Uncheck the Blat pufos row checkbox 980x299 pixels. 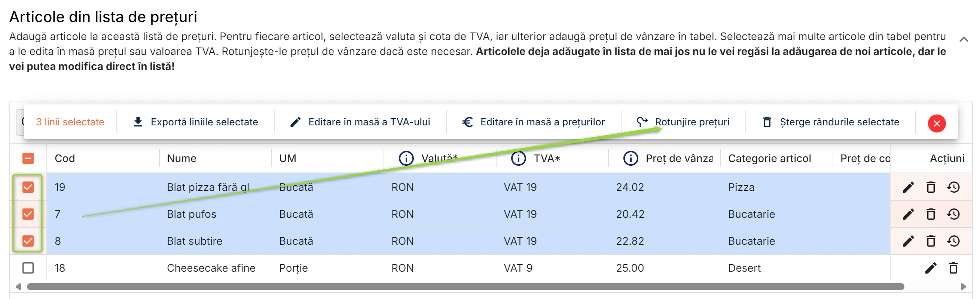(28, 214)
